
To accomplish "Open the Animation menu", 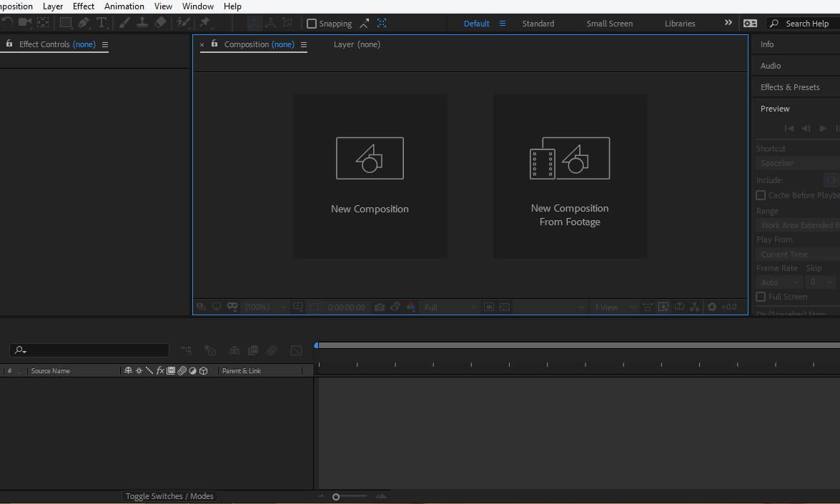I will click(x=124, y=6).
